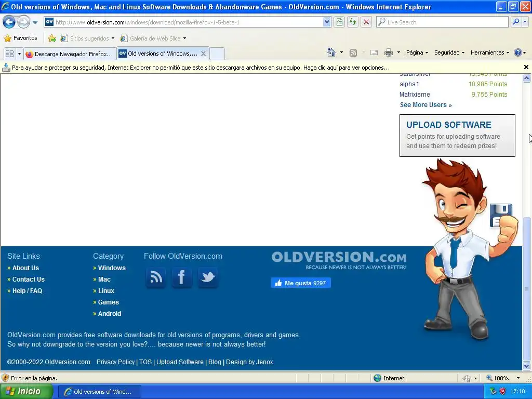Click the RSS feed follow icon

pyautogui.click(x=156, y=277)
